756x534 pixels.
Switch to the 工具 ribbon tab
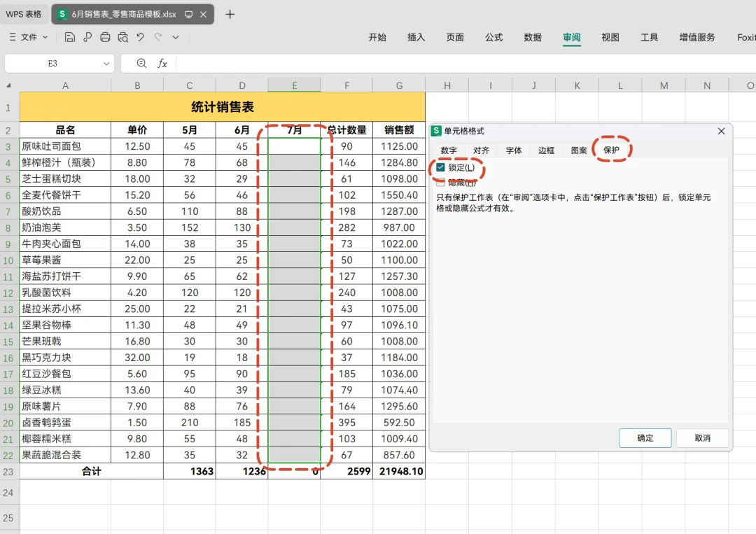[649, 37]
